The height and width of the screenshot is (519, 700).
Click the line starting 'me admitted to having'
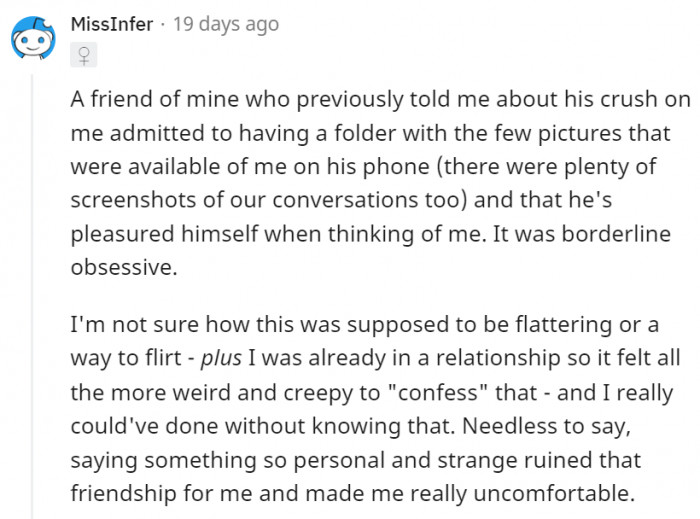point(370,133)
